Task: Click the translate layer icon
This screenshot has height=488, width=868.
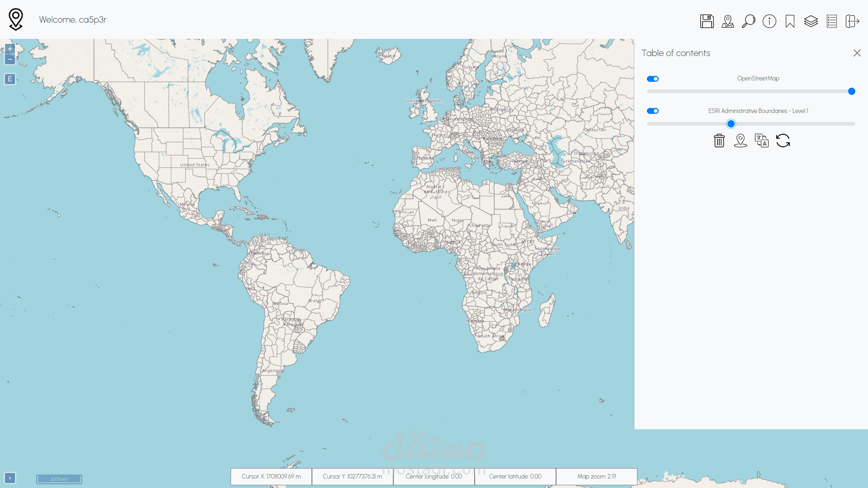Action: point(761,141)
